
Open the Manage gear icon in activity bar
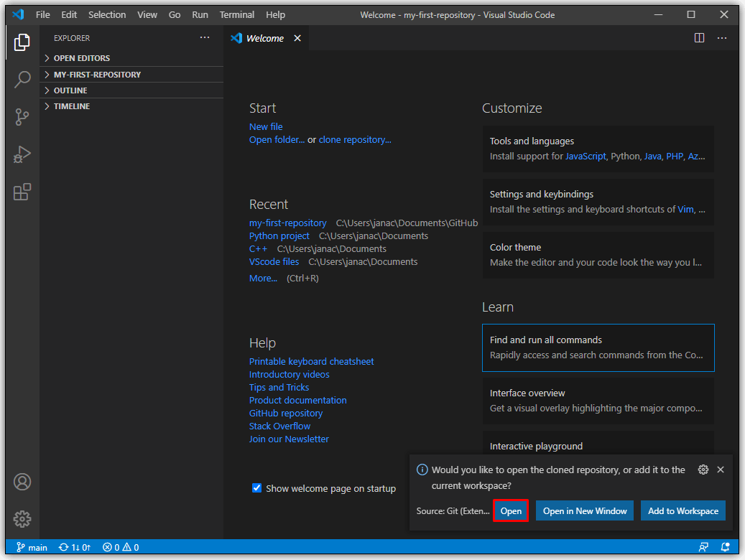(22, 519)
